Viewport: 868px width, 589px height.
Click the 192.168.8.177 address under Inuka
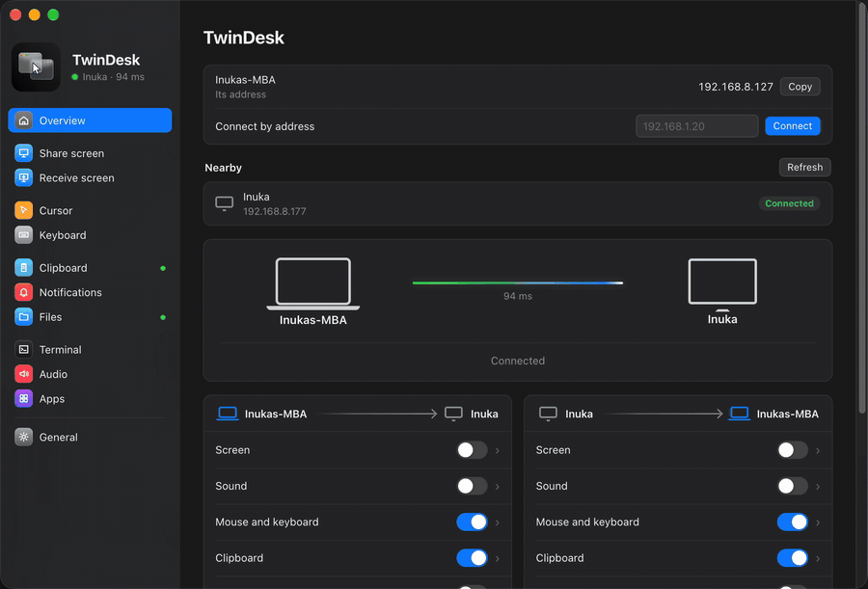coord(275,211)
